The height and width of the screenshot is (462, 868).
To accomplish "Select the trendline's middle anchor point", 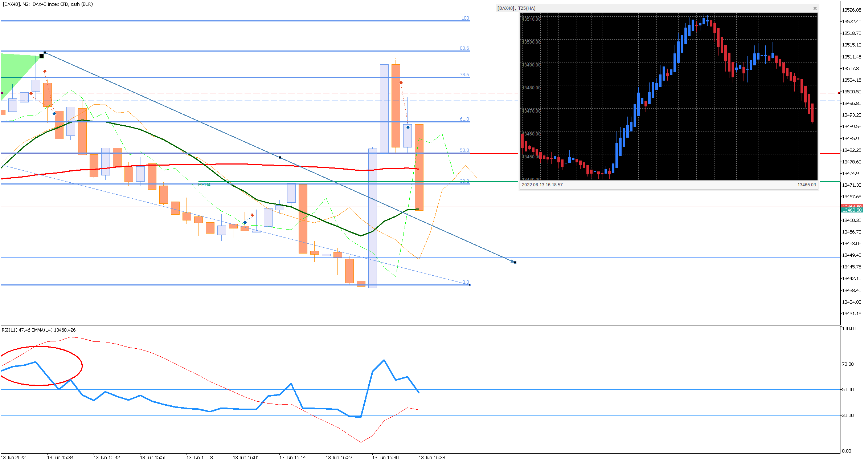I will (x=280, y=157).
